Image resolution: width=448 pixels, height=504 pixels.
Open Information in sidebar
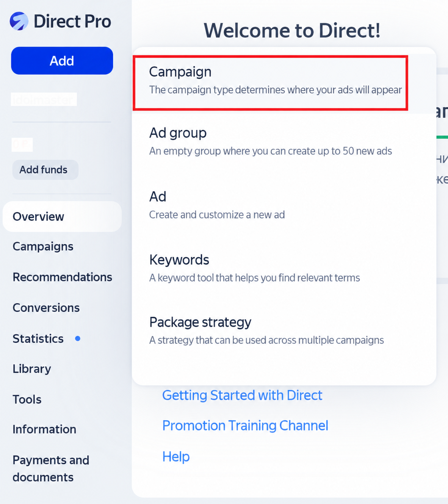[44, 429]
